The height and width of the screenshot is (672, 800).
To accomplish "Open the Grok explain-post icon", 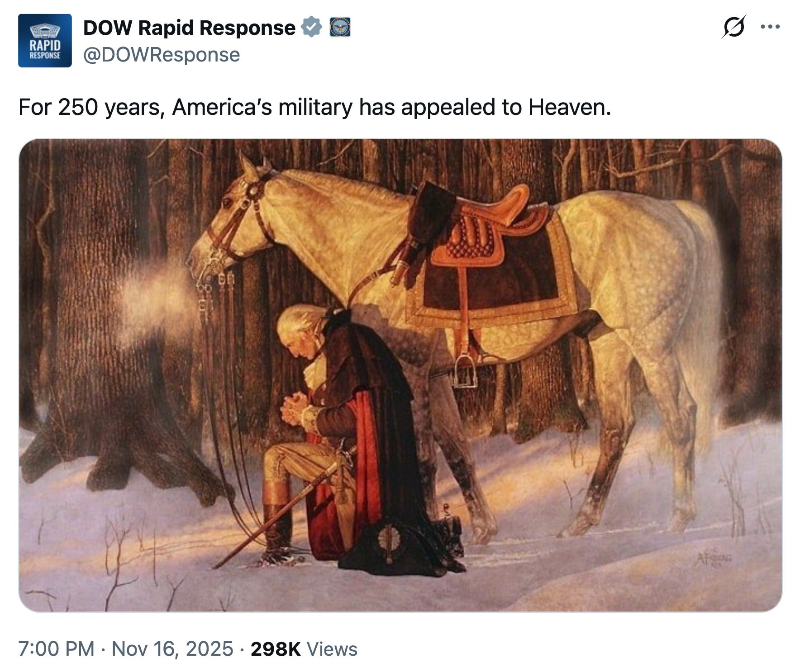I will click(733, 27).
